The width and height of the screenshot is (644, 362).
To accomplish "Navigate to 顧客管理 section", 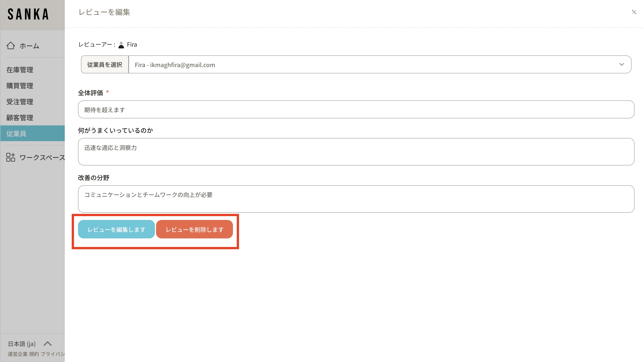I will (20, 118).
